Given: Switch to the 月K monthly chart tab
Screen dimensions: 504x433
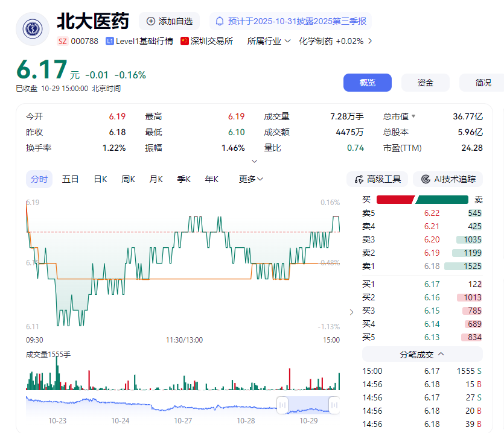Looking at the screenshot, I should pos(156,179).
